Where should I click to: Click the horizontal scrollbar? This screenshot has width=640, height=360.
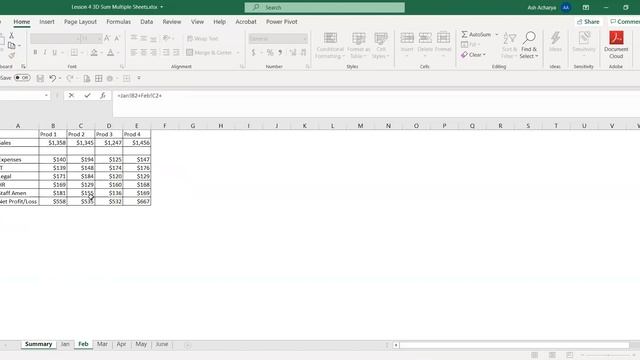click(x=514, y=345)
